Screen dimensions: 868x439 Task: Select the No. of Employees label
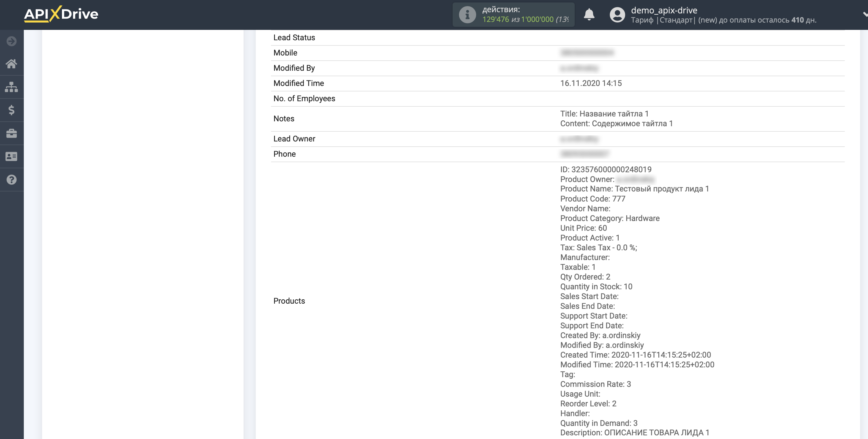(304, 99)
